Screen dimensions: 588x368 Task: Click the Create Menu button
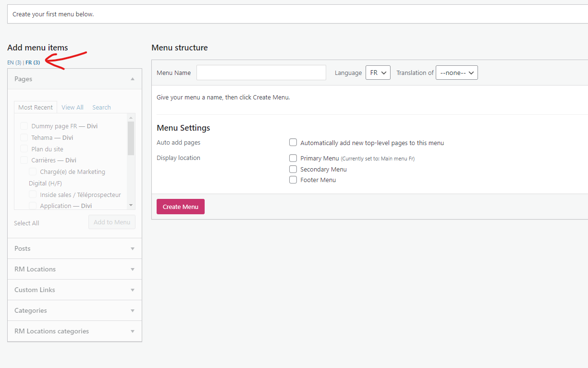(181, 207)
